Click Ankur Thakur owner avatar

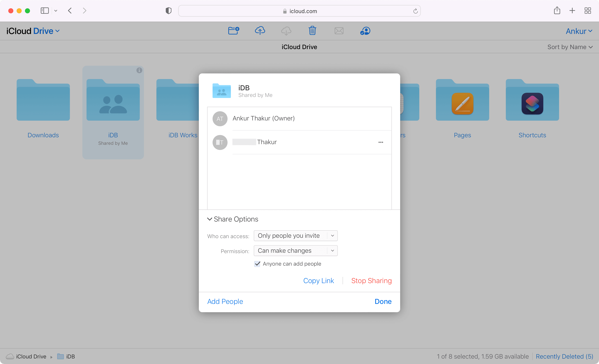[x=220, y=119]
